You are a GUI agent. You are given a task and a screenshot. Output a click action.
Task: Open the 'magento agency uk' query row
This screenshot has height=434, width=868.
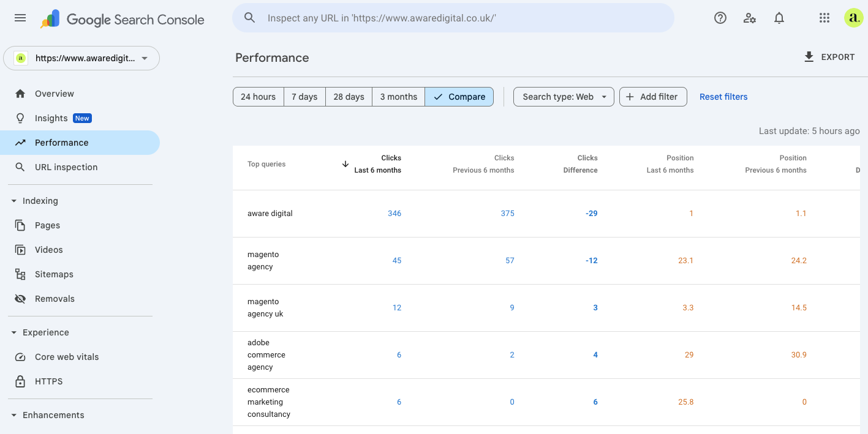546,308
